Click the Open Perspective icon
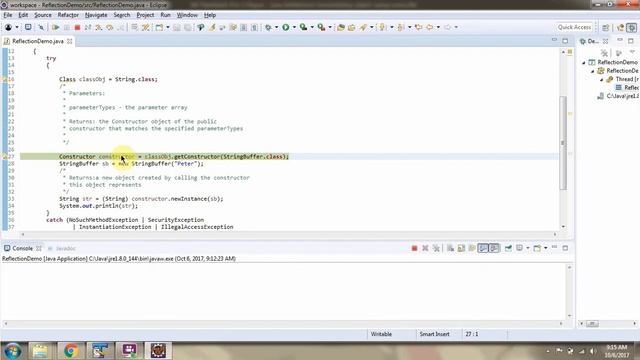 pyautogui.click(x=606, y=27)
